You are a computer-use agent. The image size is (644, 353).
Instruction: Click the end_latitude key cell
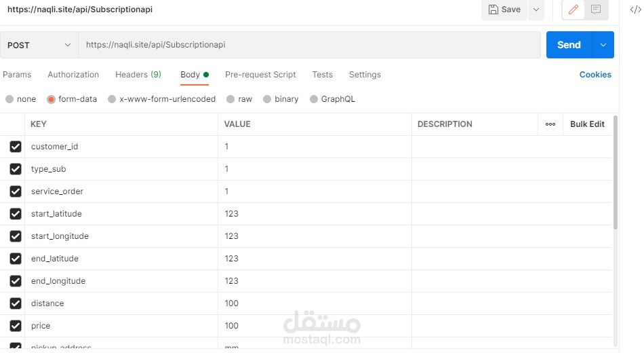pos(121,259)
